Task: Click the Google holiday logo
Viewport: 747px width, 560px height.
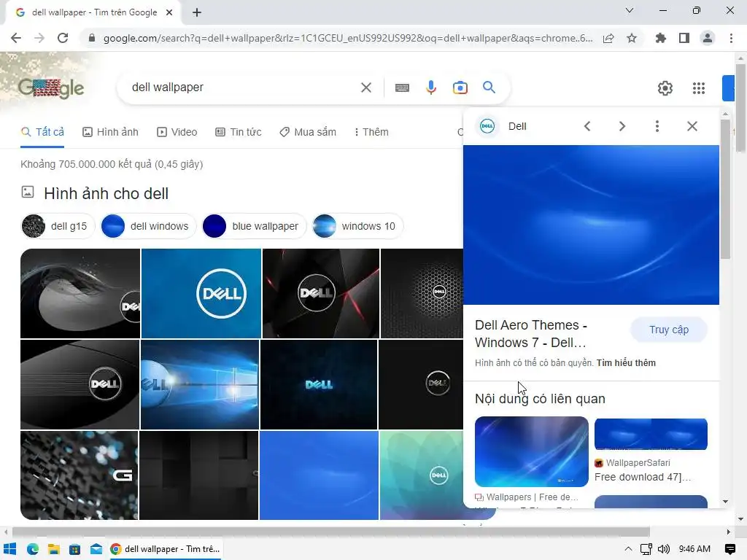Action: click(x=51, y=88)
